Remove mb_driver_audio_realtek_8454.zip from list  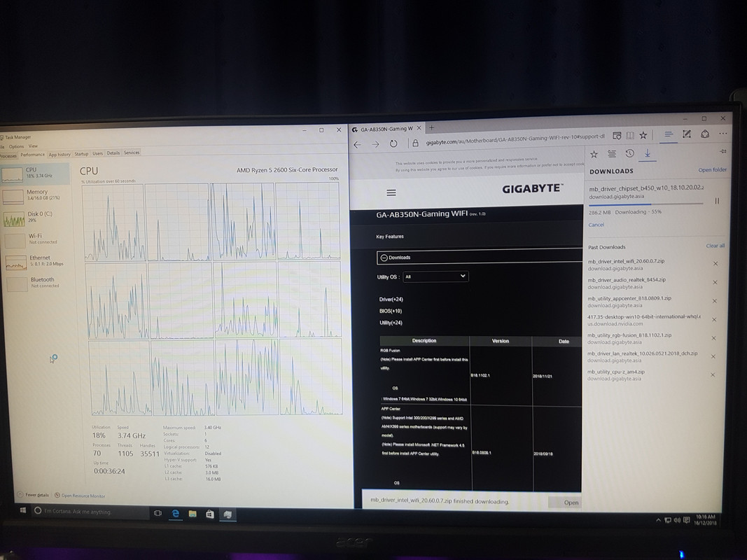pyautogui.click(x=715, y=282)
